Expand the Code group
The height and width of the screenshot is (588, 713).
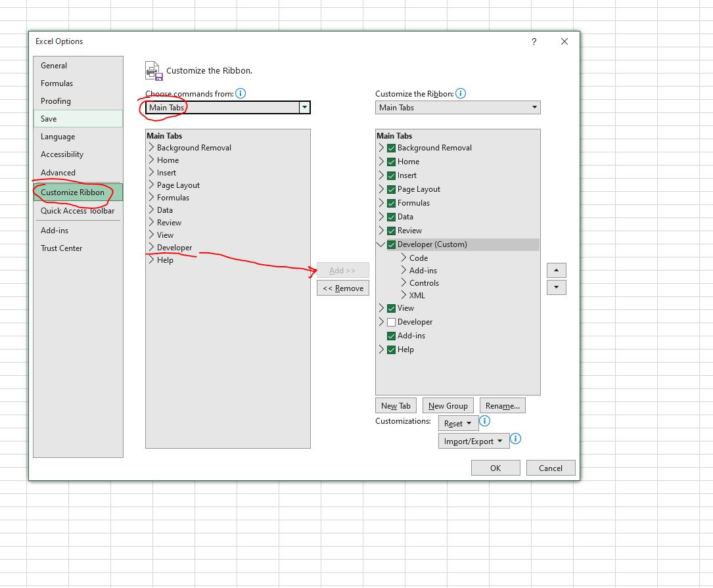[x=403, y=258]
